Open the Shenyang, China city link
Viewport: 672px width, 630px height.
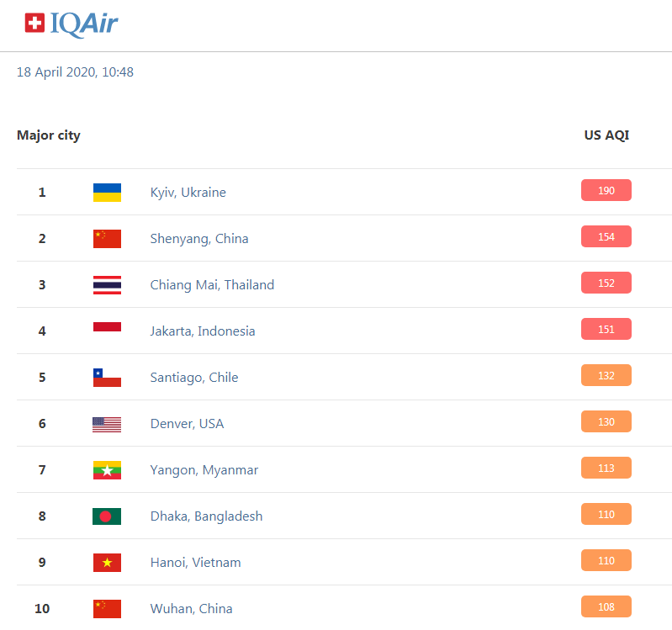point(199,239)
